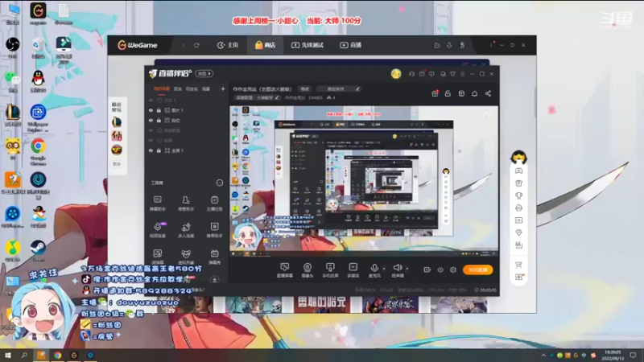Toggle visibility of third layer row
Viewport: 644px width, 362px height.
(151, 120)
